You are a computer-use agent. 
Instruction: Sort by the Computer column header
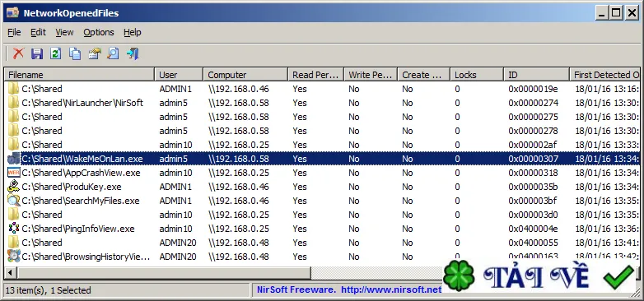pyautogui.click(x=245, y=75)
